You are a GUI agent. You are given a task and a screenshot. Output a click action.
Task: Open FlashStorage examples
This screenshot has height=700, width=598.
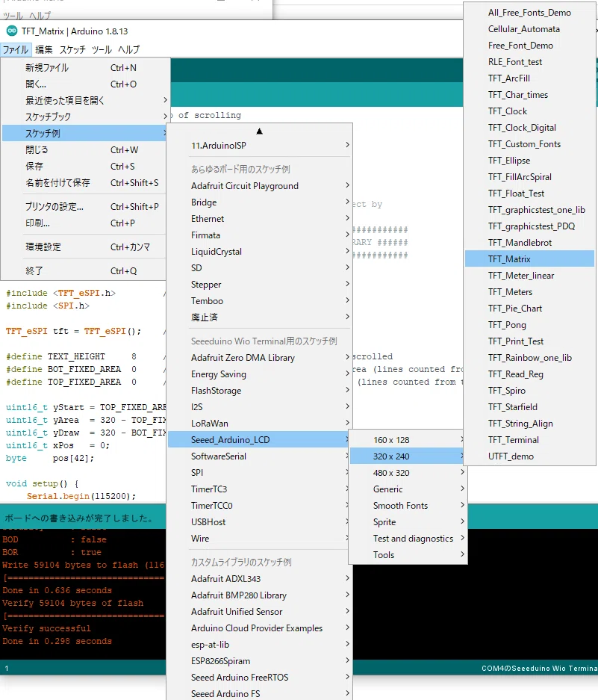tap(260, 391)
